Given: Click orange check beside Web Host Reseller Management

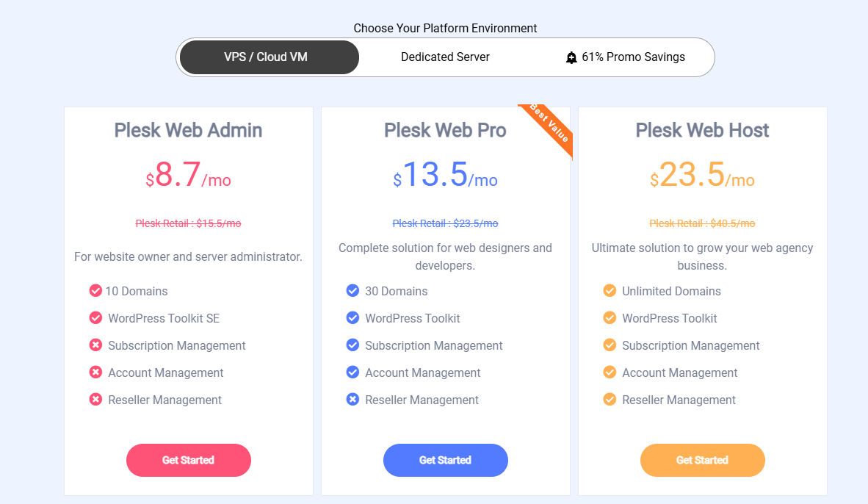Looking at the screenshot, I should 610,400.
